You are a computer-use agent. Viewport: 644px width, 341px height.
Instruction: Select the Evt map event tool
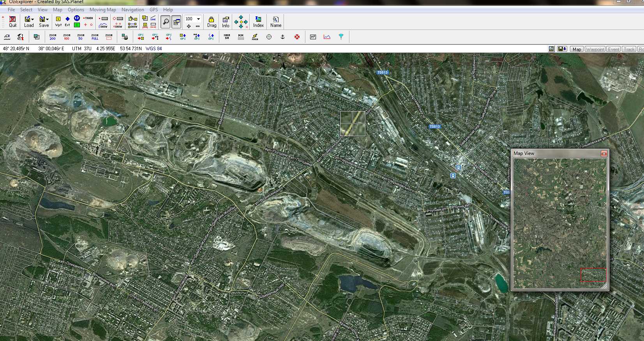(x=67, y=22)
